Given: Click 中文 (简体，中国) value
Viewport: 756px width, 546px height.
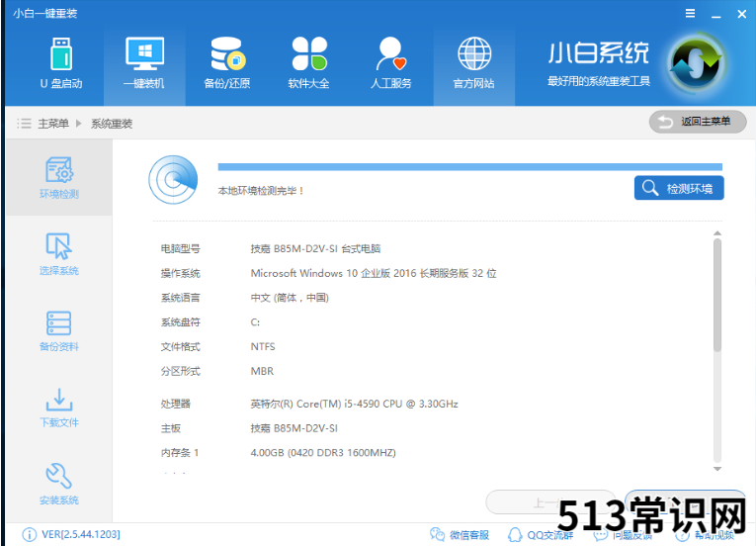Looking at the screenshot, I should point(290,298).
